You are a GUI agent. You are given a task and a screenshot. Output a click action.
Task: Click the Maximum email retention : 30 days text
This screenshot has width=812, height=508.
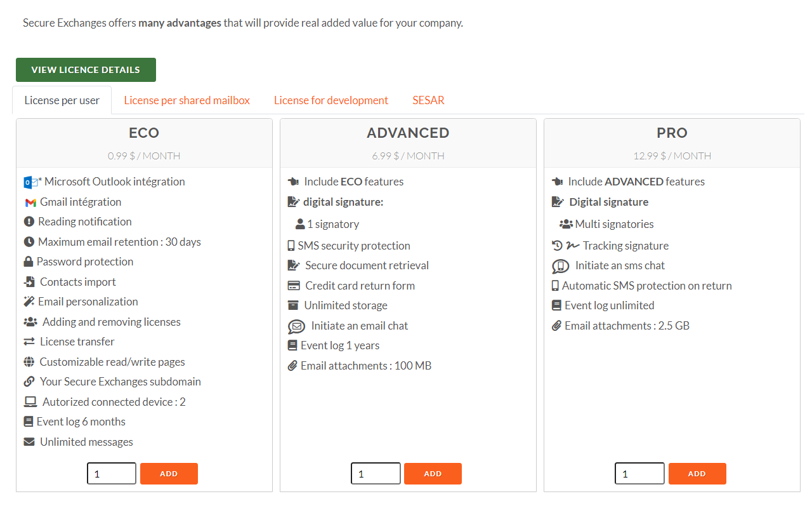pyautogui.click(x=119, y=242)
